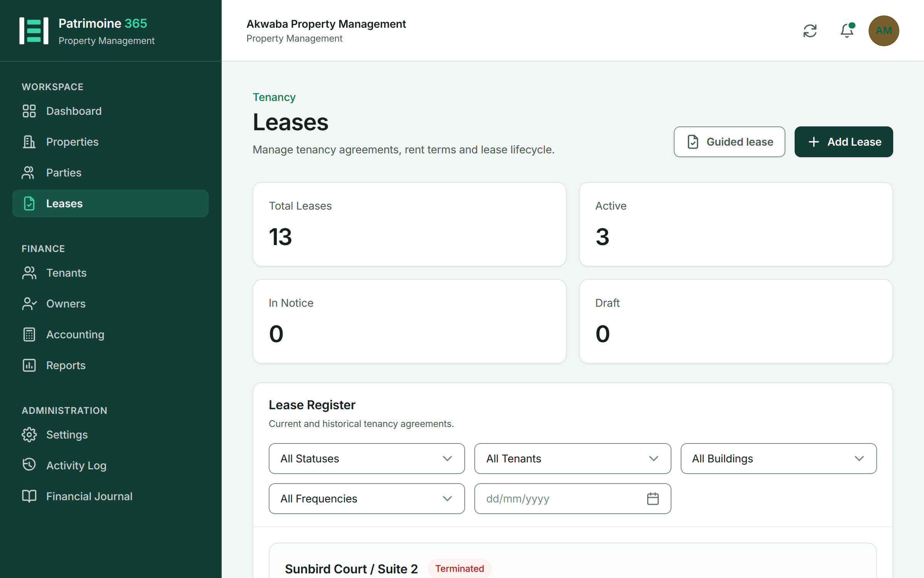Open the Sunbird Court / Suite 2 lease
Image resolution: width=924 pixels, height=578 pixels.
[351, 569]
